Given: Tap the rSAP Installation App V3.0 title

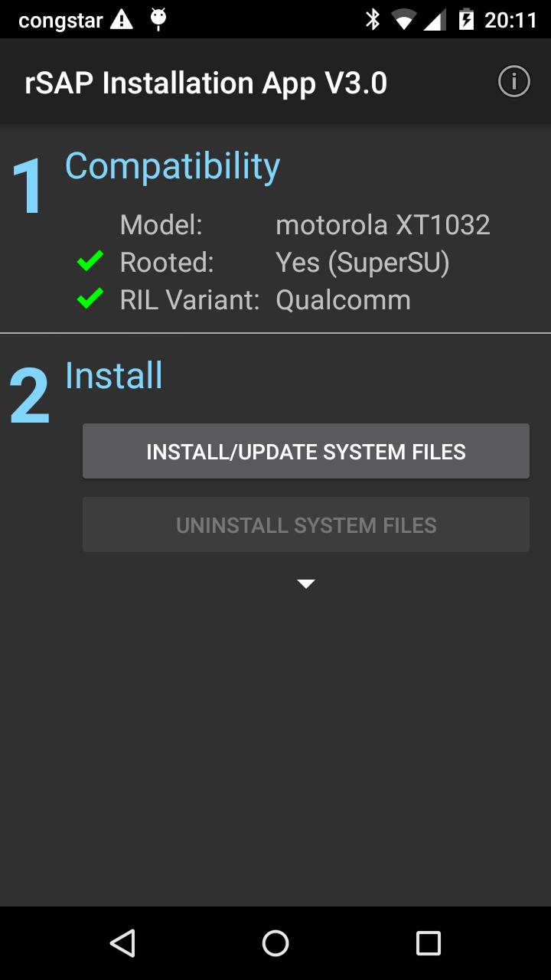Looking at the screenshot, I should pos(206,83).
